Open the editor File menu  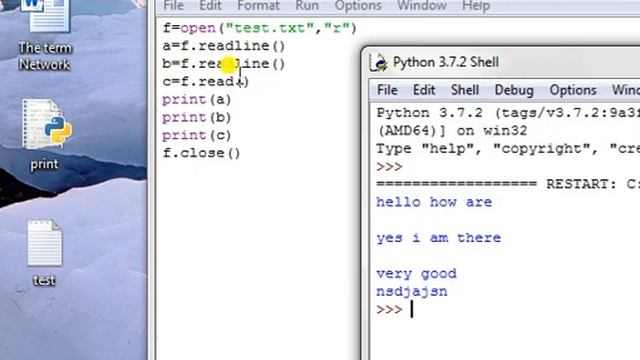pos(173,6)
